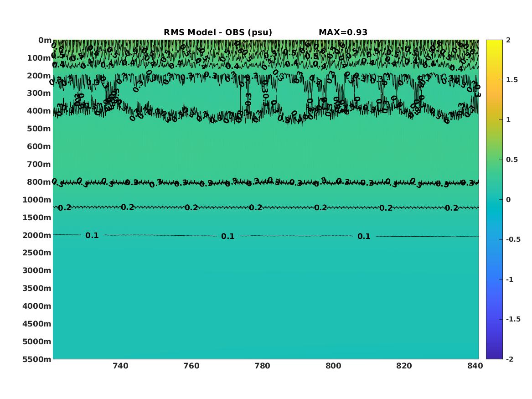Click the rightmost '0.2' contour label

pyautogui.click(x=452, y=208)
